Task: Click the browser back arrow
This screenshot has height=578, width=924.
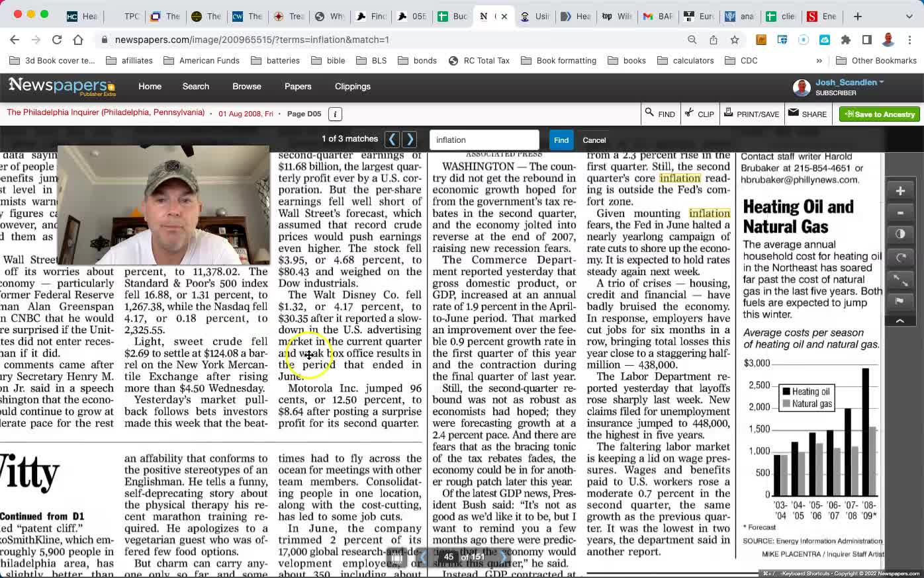Action: (x=15, y=40)
